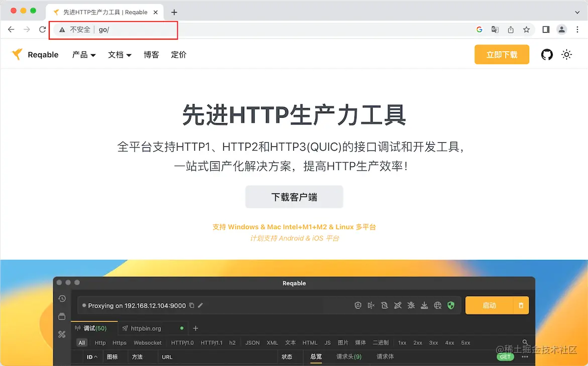Toggle the Websocket filter chip
The height and width of the screenshot is (366, 588).
point(147,343)
